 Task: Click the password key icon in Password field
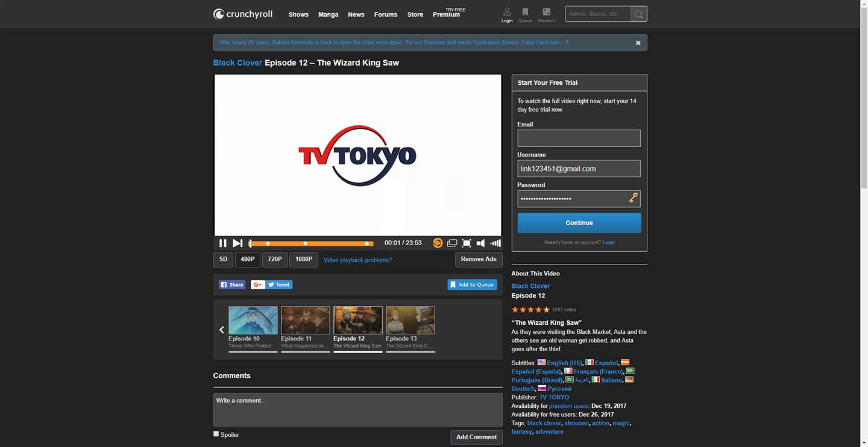click(x=633, y=198)
